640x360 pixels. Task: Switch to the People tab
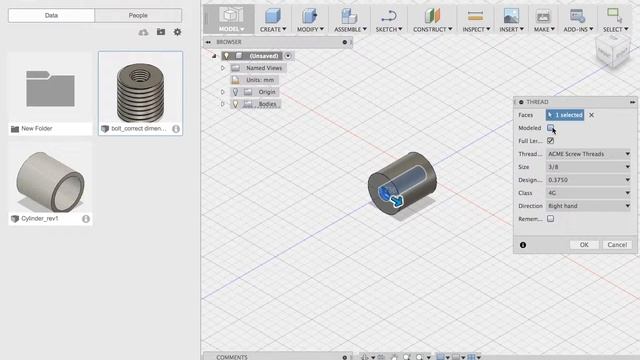pos(138,16)
